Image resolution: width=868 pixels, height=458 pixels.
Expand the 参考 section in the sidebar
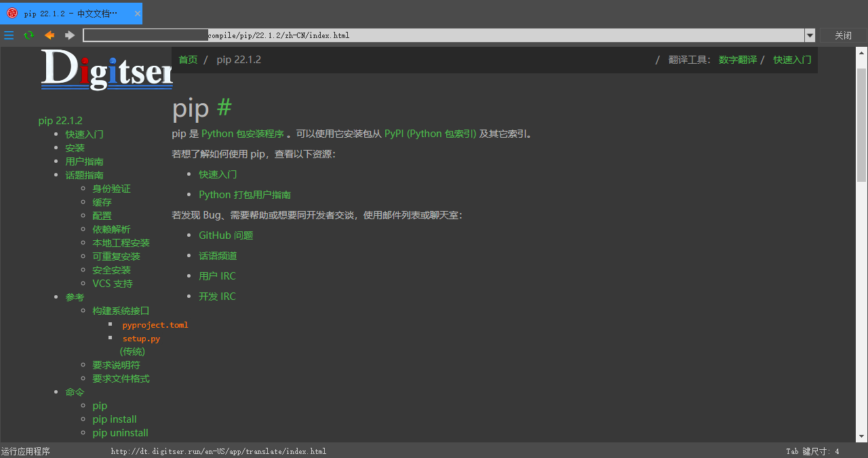pos(75,297)
